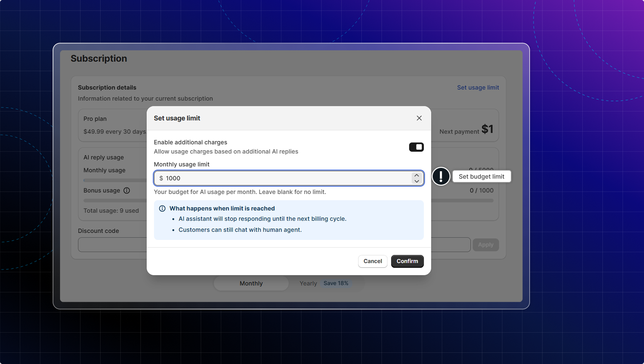
Task: Click the Discount code input field
Action: coord(112,245)
